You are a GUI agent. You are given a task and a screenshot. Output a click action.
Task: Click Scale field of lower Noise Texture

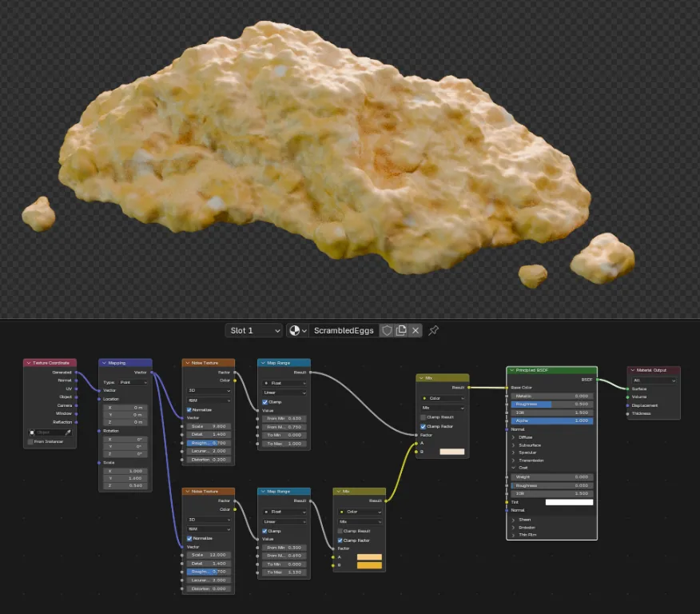(209, 555)
